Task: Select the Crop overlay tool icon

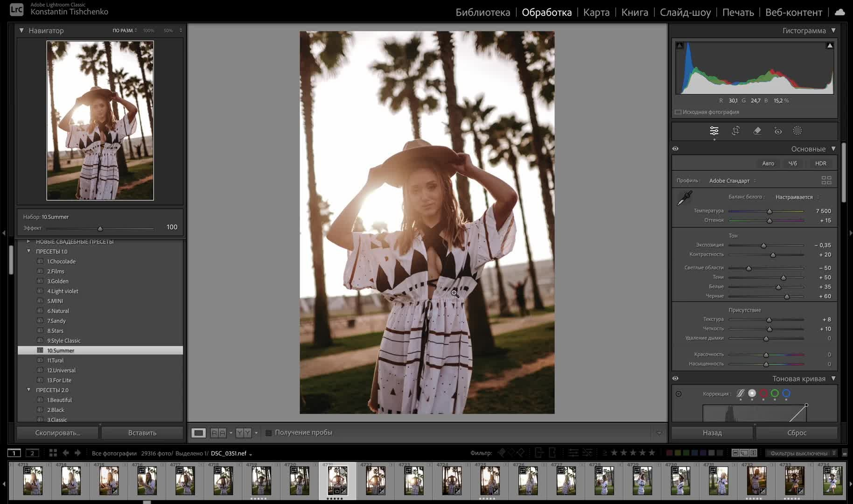Action: (735, 131)
